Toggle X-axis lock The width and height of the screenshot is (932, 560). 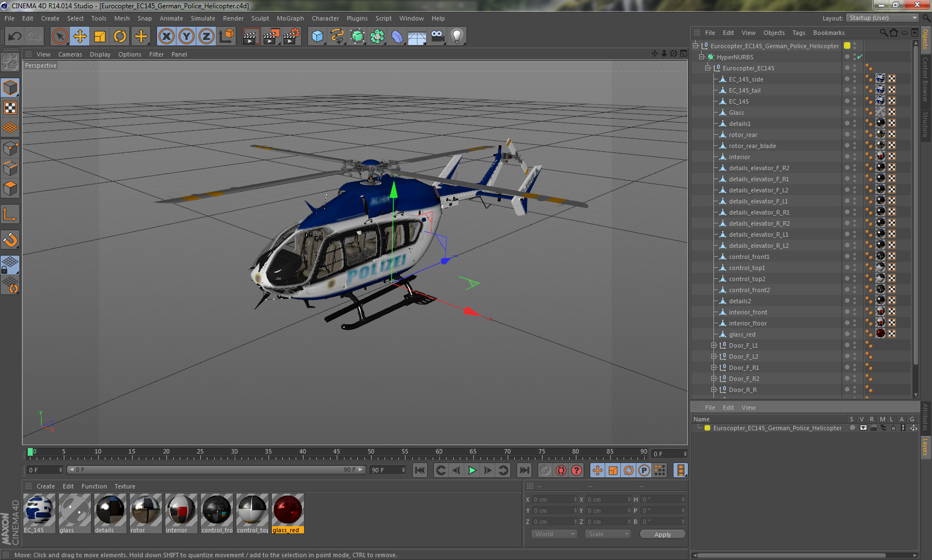tap(166, 37)
